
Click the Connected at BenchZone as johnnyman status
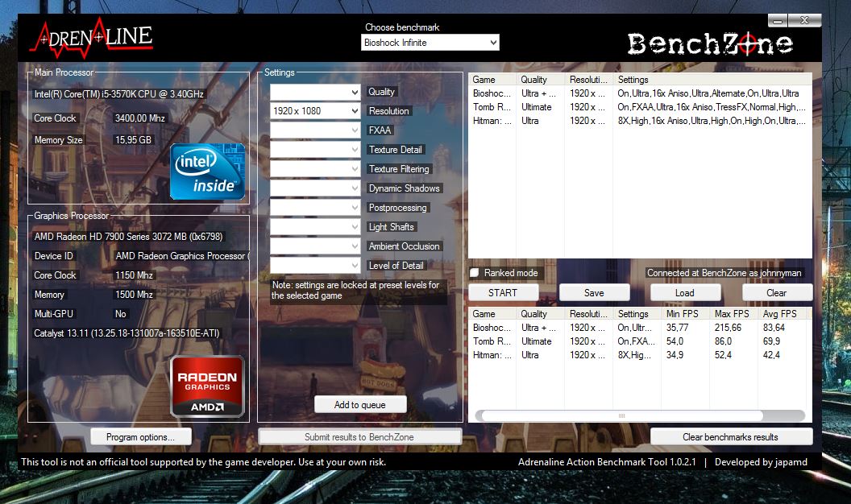coord(724,273)
